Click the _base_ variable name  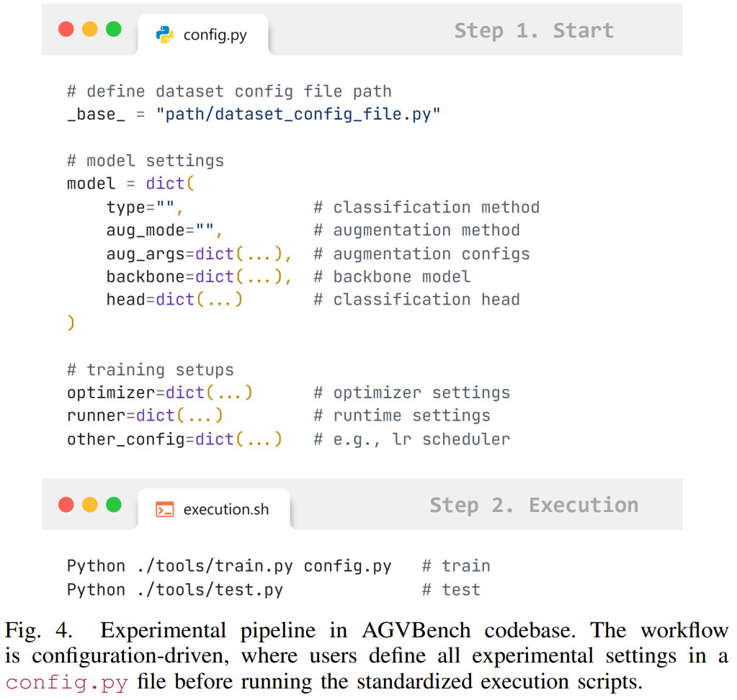pos(96,115)
